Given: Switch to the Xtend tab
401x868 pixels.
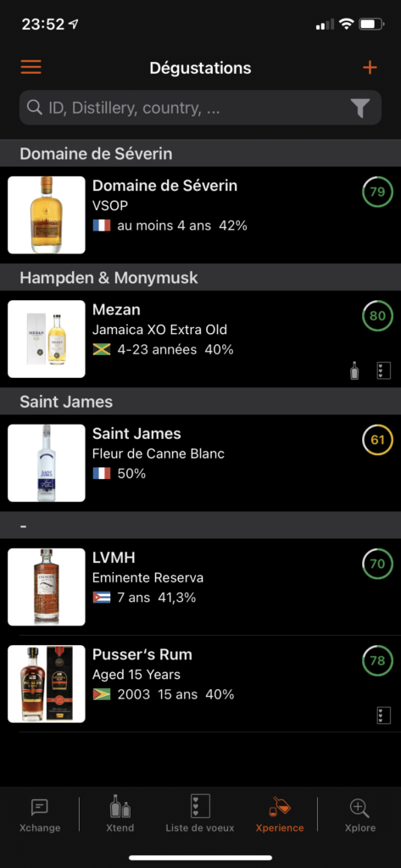Looking at the screenshot, I should (x=120, y=815).
